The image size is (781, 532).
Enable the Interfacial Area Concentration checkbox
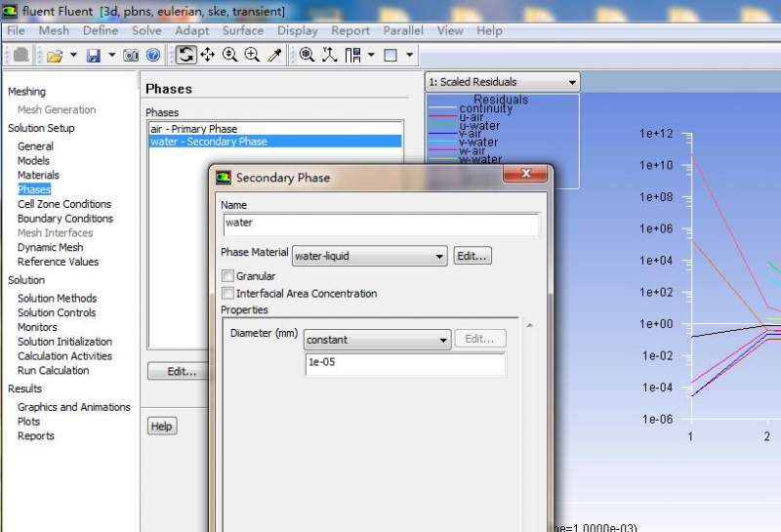227,294
